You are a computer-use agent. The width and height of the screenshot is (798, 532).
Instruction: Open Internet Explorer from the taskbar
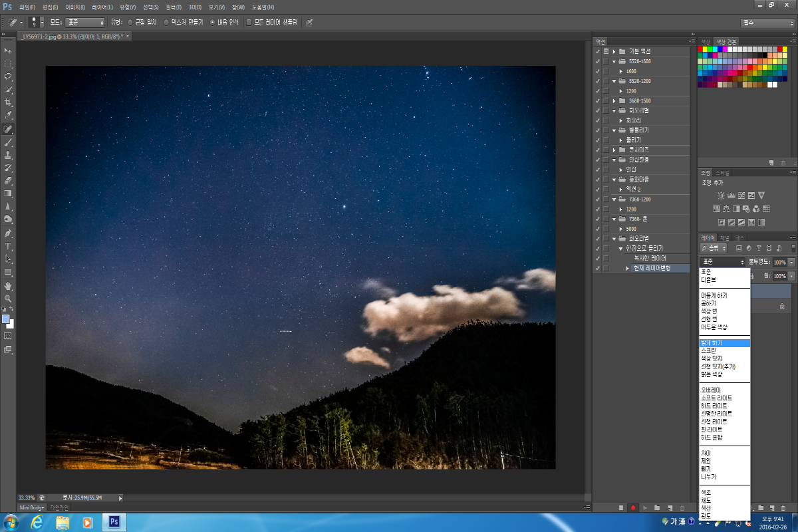37,522
